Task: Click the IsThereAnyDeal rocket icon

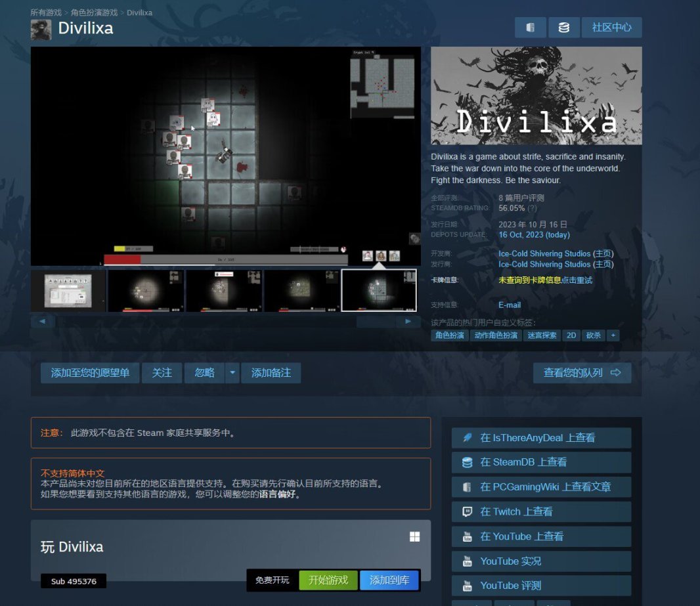Action: tap(467, 438)
